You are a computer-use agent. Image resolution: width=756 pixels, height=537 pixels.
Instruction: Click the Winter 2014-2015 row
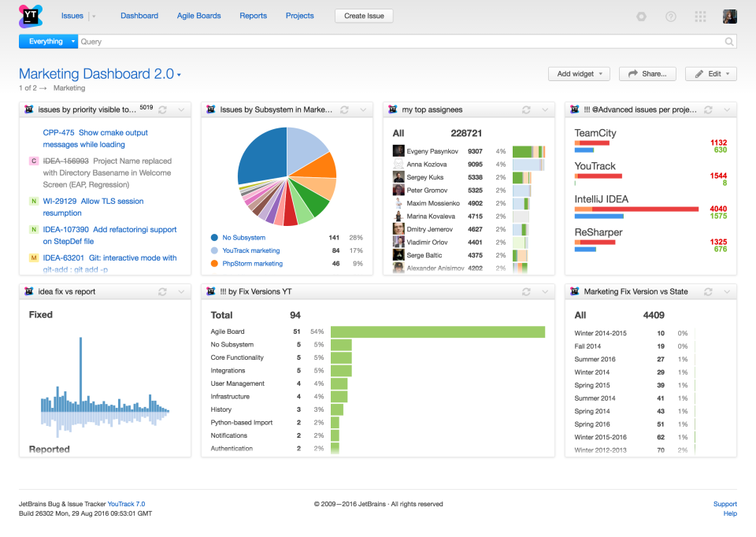click(x=632, y=333)
